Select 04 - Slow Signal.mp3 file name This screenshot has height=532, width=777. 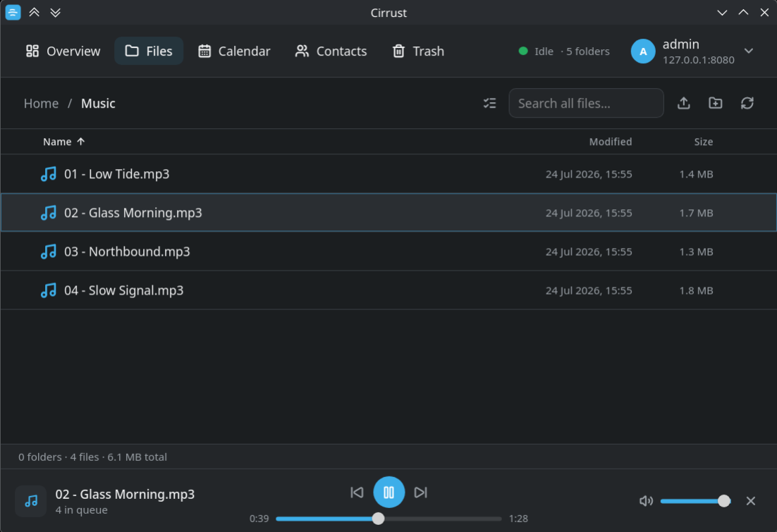click(124, 290)
